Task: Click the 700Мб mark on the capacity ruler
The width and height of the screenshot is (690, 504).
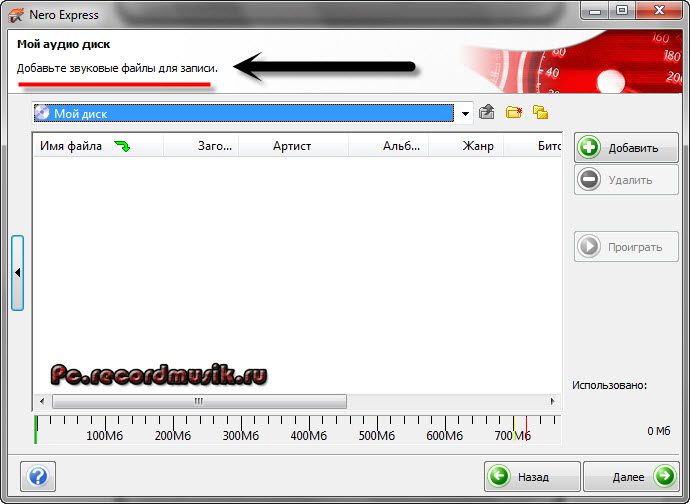Action: coord(513,436)
